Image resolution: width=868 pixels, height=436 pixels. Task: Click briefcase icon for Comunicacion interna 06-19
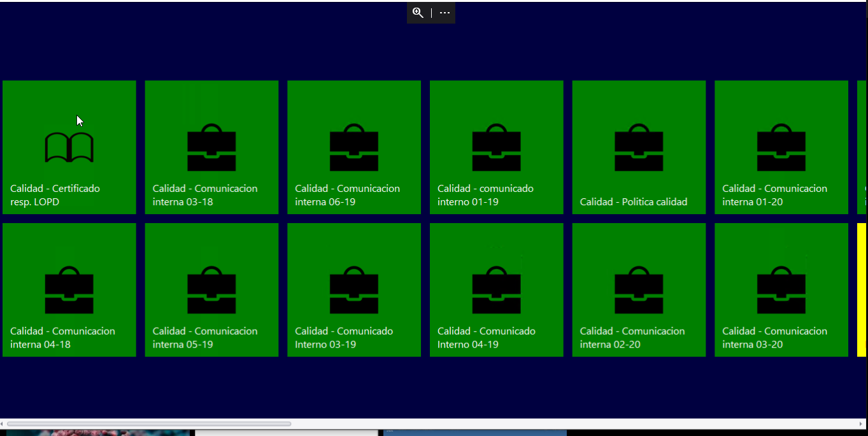354,148
